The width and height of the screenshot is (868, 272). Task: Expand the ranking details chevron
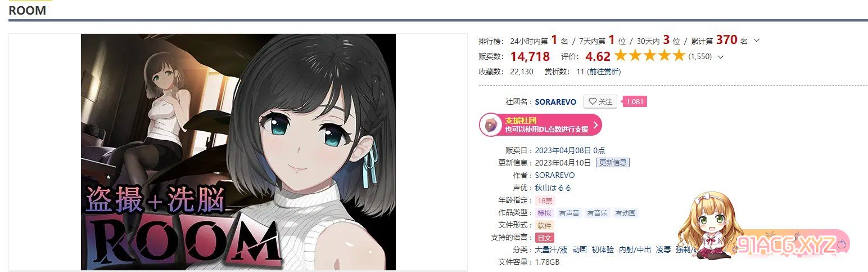click(x=757, y=41)
